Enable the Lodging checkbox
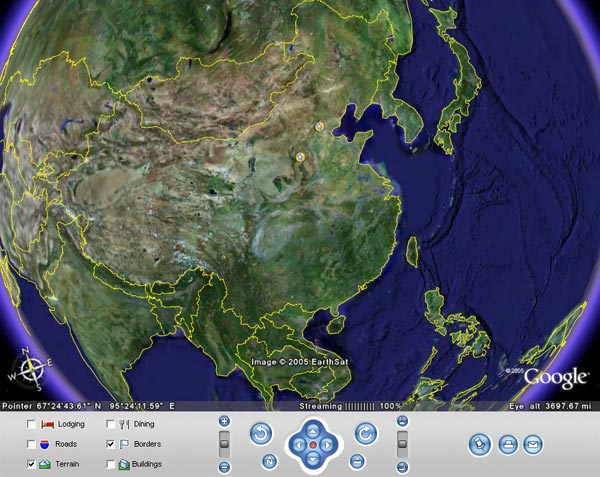600x477 pixels. (x=31, y=424)
